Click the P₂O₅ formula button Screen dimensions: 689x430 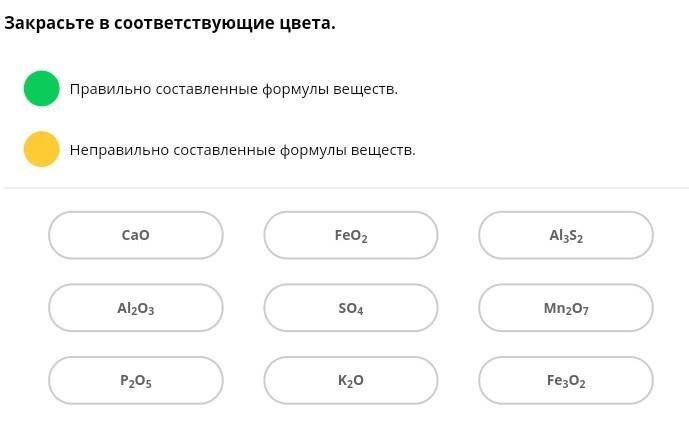pyautogui.click(x=136, y=381)
